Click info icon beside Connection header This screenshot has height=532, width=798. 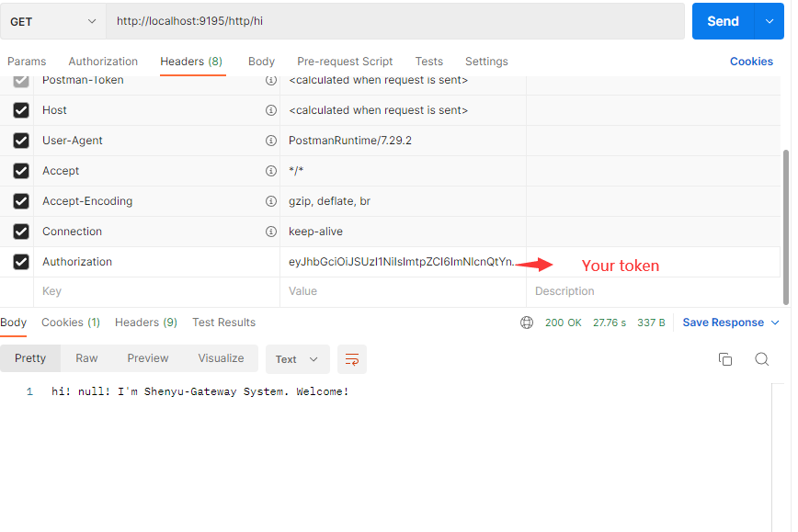[x=271, y=232]
